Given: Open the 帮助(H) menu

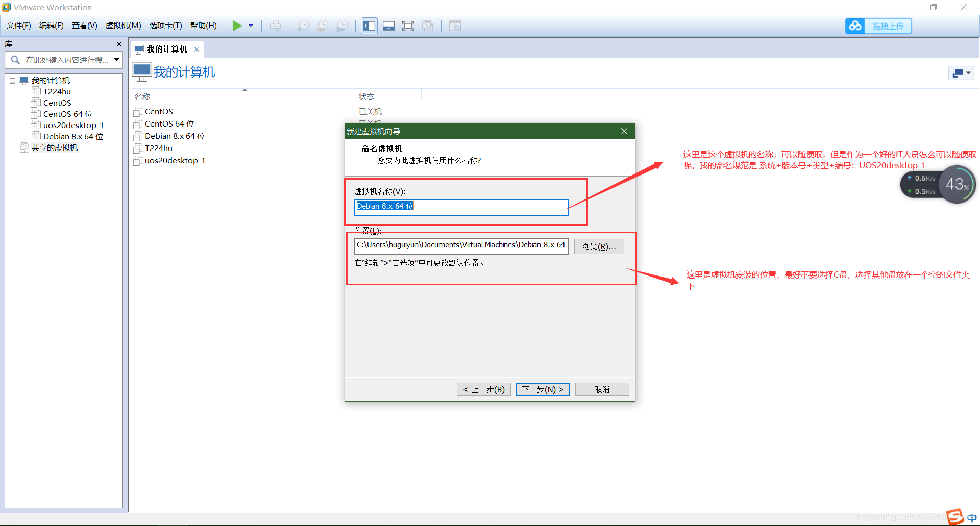Looking at the screenshot, I should (203, 26).
